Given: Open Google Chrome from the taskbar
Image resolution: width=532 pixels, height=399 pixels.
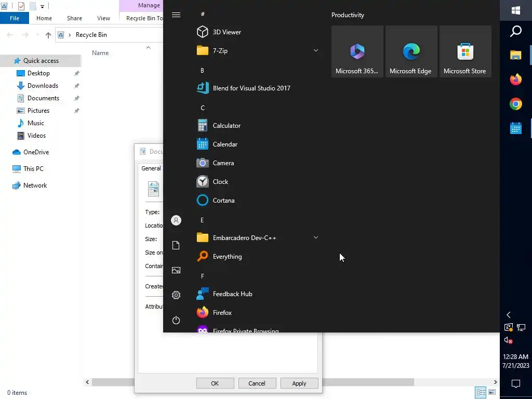Looking at the screenshot, I should pyautogui.click(x=516, y=104).
